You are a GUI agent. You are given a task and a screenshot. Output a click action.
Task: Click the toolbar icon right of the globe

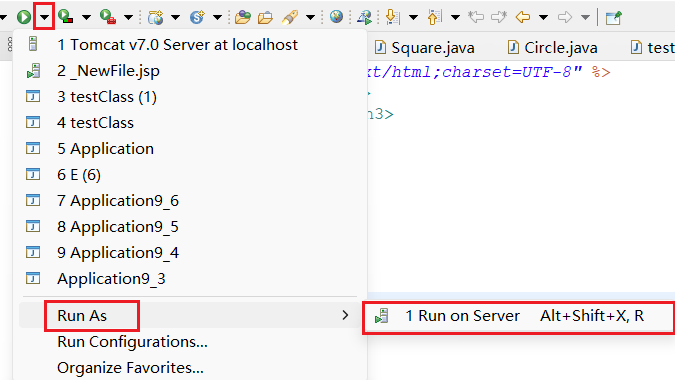pyautogui.click(x=365, y=17)
